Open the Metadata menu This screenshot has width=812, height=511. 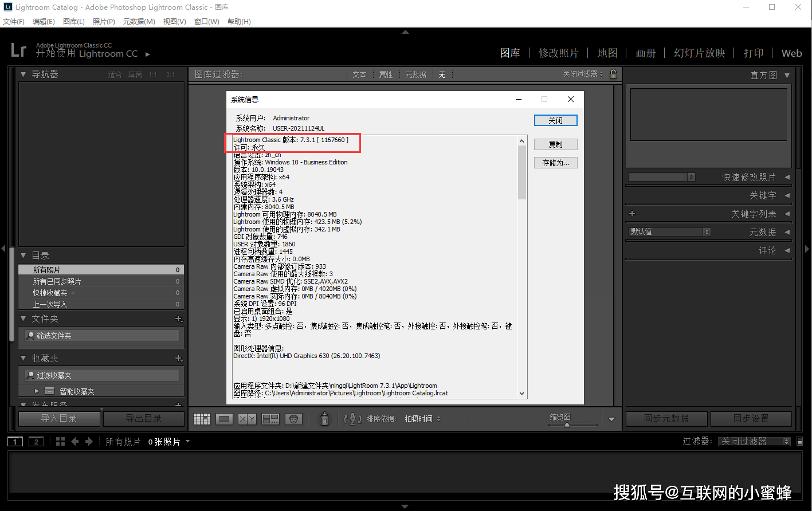pyautogui.click(x=139, y=21)
